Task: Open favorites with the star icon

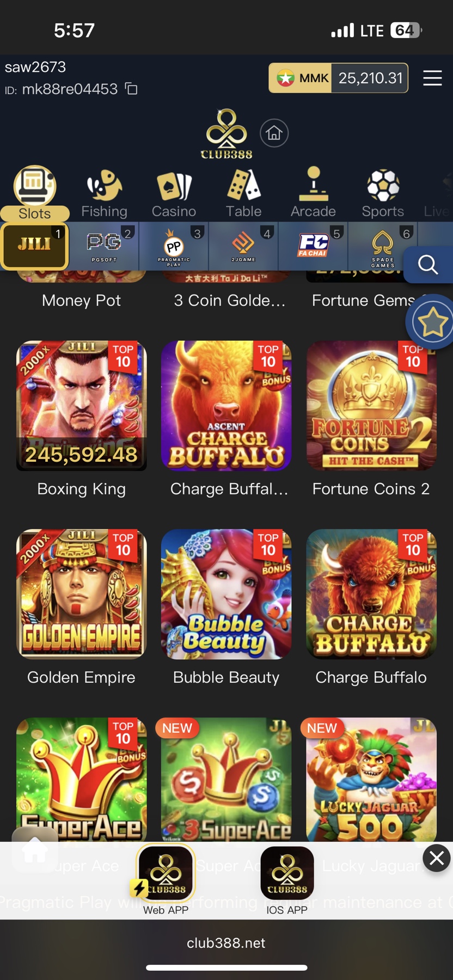Action: coord(431,322)
